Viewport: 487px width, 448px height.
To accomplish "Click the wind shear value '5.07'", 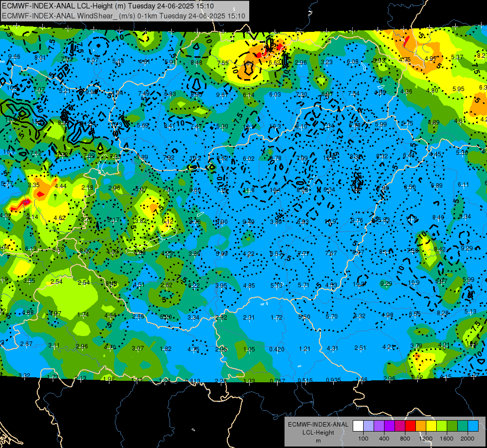I will click(141, 189).
